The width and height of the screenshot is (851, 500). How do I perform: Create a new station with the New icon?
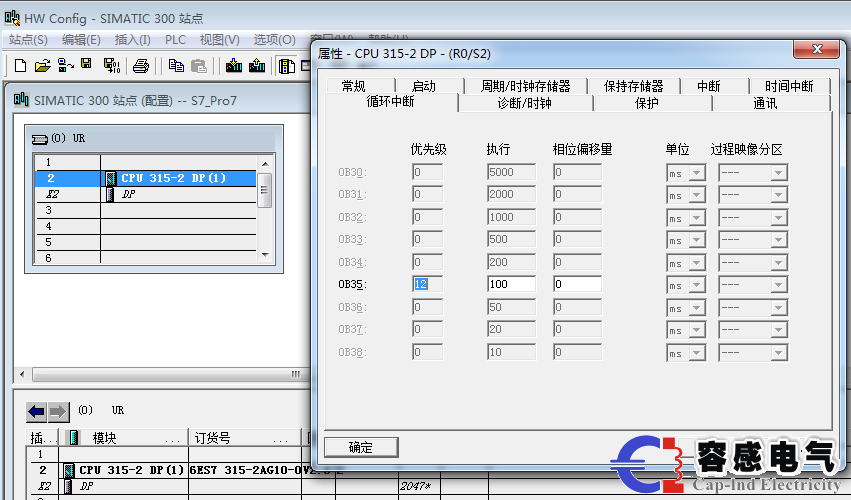20,66
